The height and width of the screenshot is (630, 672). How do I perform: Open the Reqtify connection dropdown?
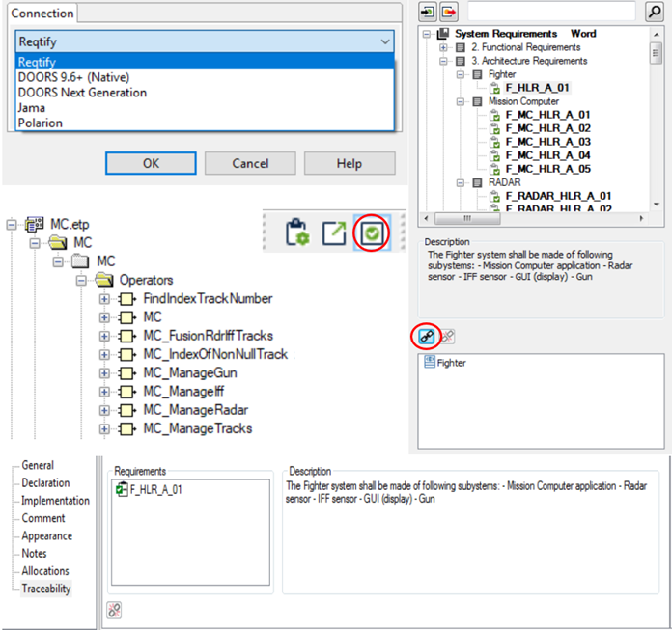coord(205,41)
